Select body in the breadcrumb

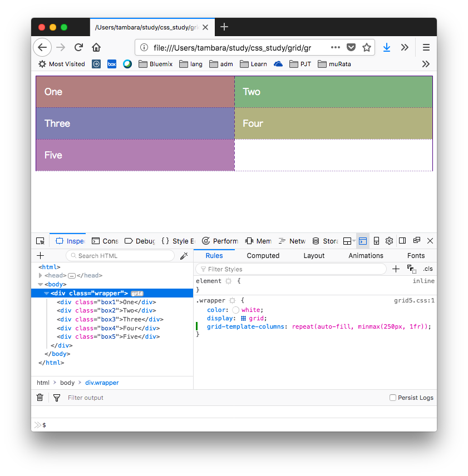pos(67,383)
